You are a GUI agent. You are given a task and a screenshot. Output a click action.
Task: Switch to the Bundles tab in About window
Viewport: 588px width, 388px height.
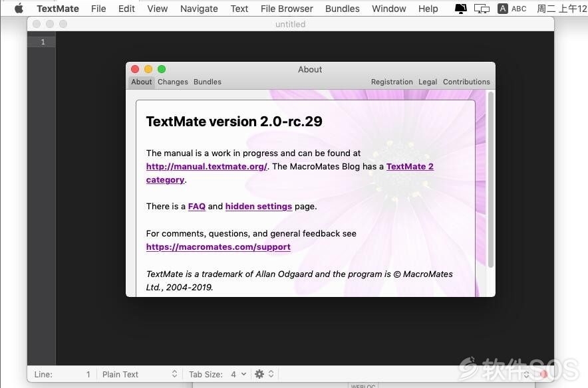point(208,82)
